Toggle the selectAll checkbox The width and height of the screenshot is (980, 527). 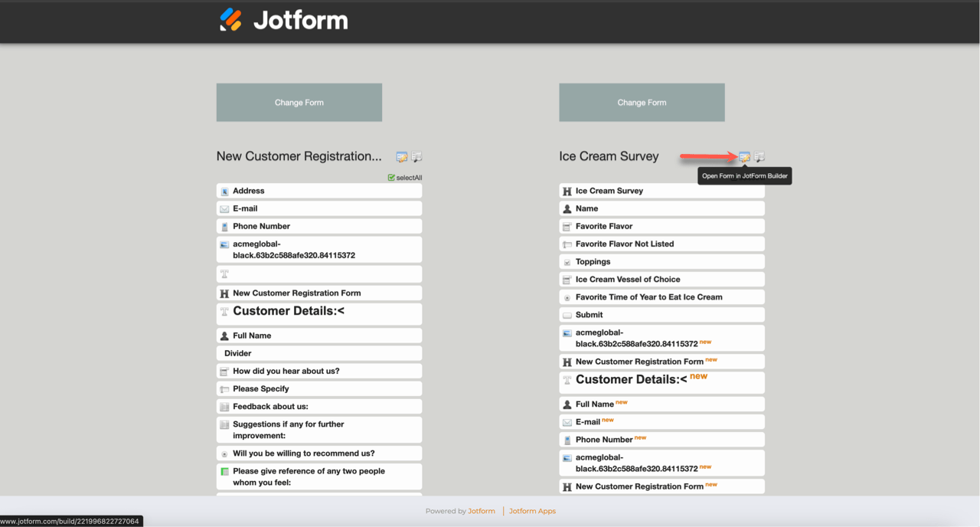tap(391, 178)
